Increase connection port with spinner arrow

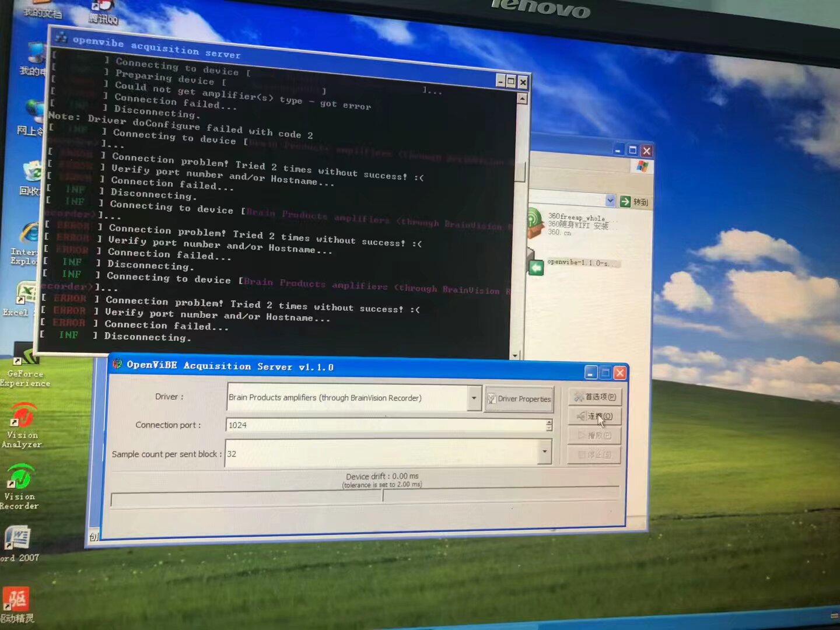[x=549, y=422]
